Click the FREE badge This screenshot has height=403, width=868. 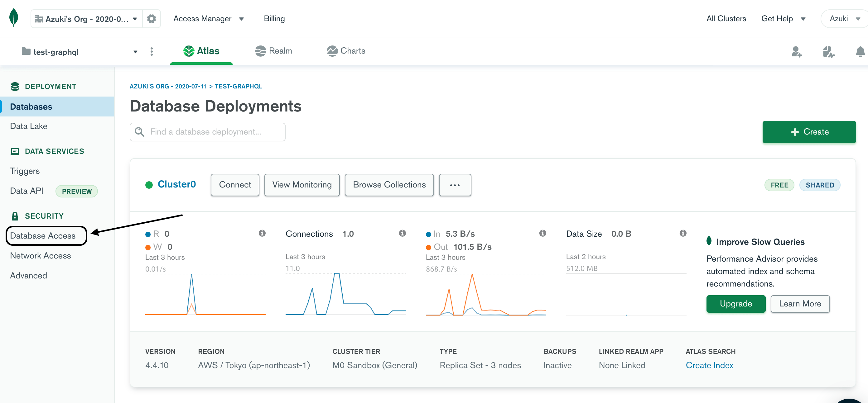pyautogui.click(x=779, y=185)
